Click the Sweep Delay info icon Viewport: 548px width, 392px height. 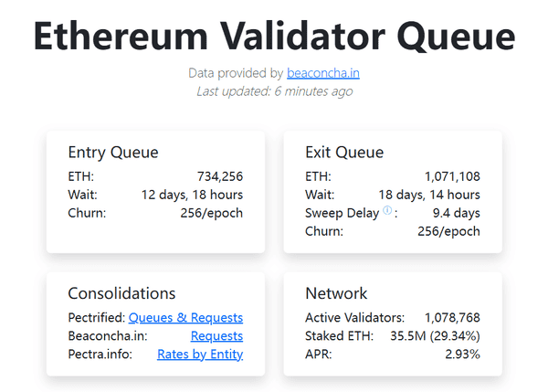387,212
